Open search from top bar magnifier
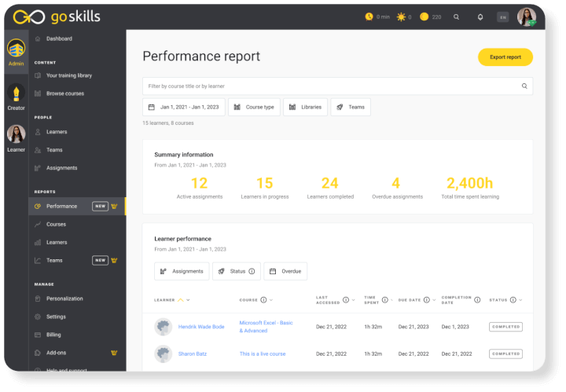 pos(456,17)
